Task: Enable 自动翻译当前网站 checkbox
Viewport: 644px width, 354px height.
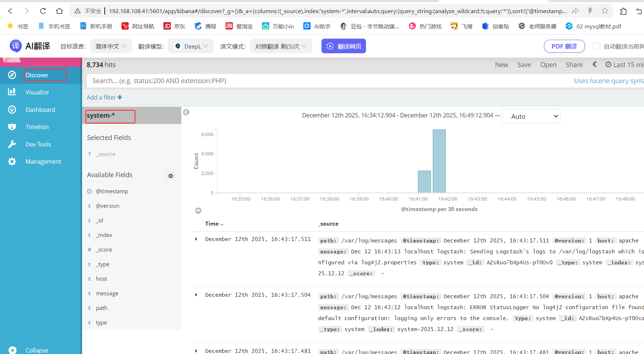Action: pos(596,46)
